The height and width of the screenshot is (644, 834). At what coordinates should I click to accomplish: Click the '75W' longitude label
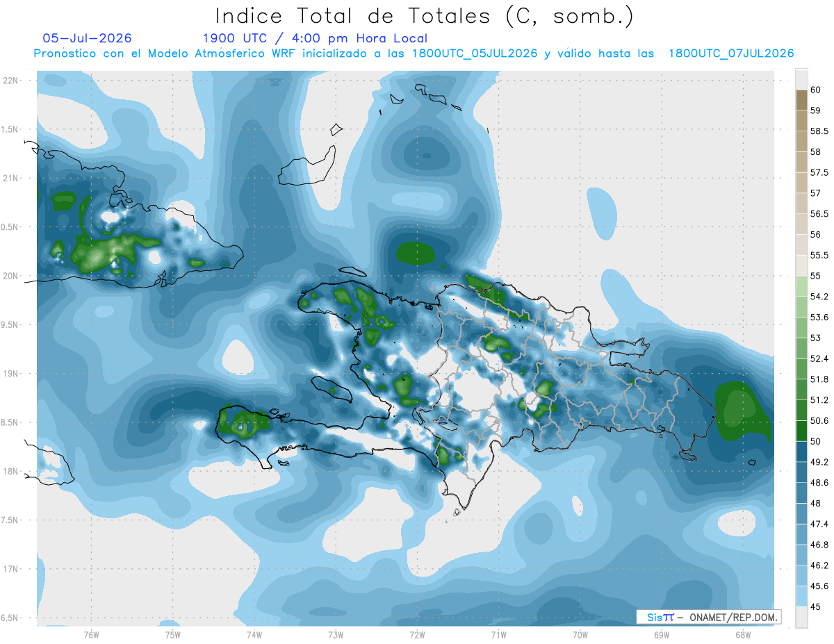[x=173, y=634]
